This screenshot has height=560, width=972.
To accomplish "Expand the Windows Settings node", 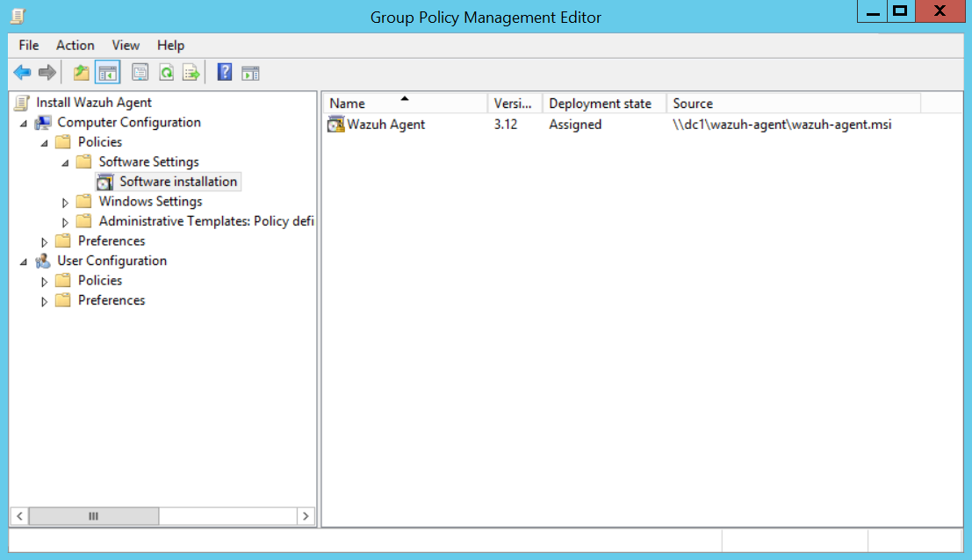I will [65, 202].
